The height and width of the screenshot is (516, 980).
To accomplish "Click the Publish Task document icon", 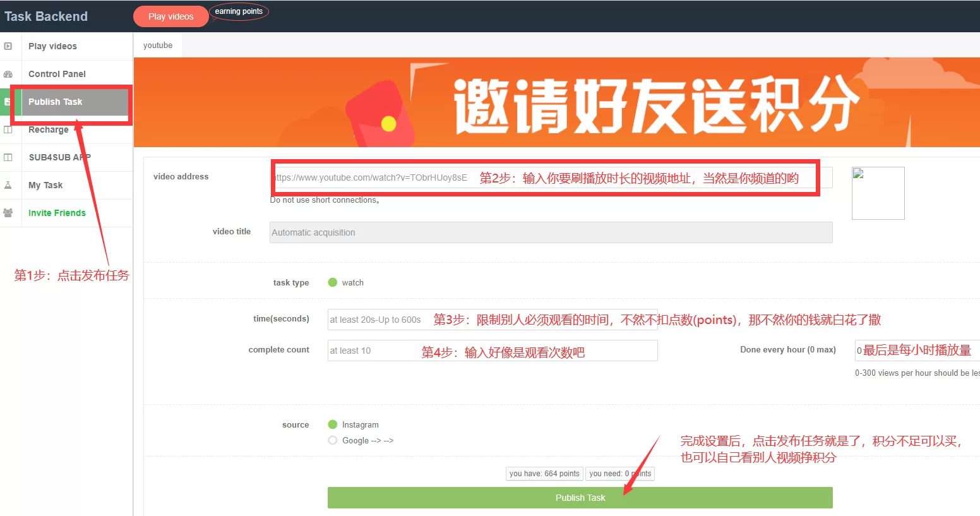I will [x=9, y=102].
